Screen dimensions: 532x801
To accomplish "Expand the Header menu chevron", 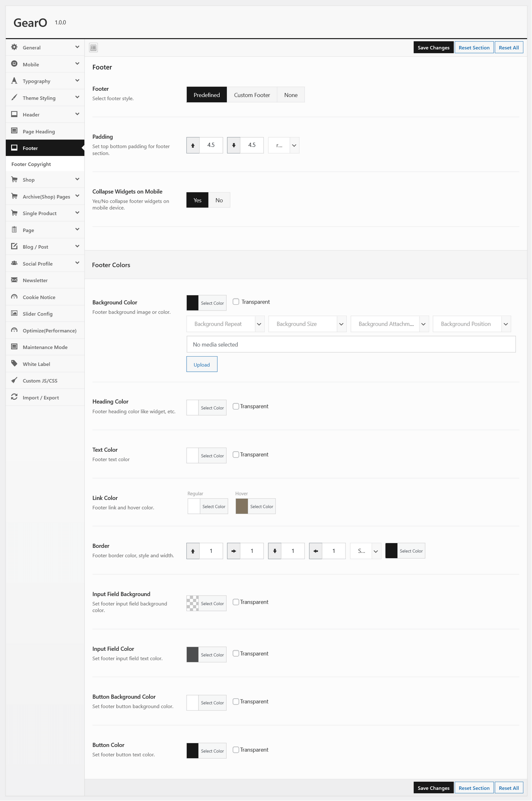I will [77, 114].
